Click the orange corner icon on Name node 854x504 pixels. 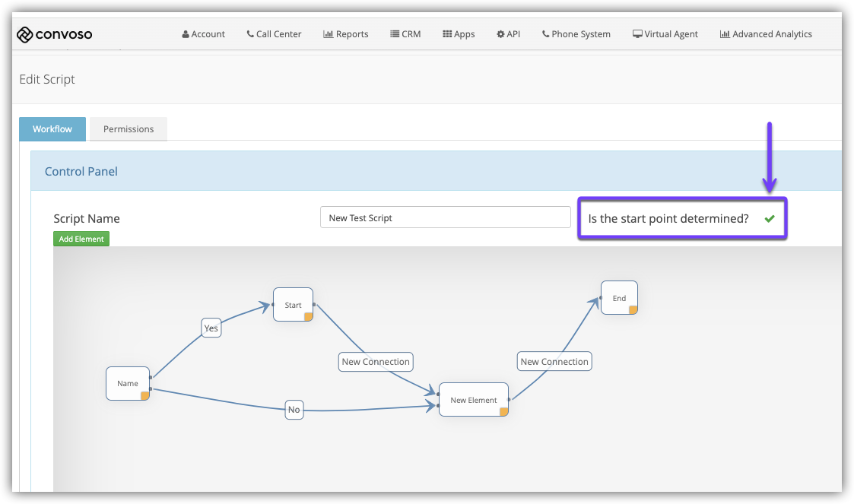(144, 395)
